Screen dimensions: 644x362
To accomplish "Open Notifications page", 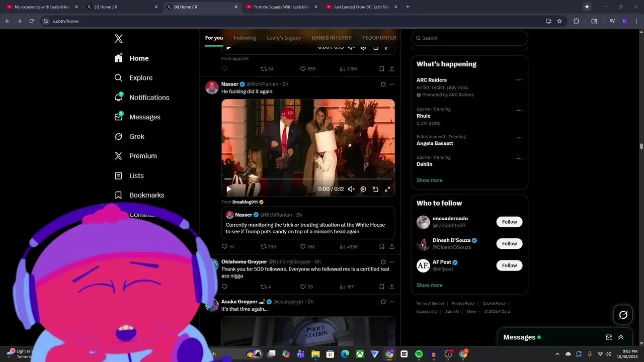I will coord(142,98).
